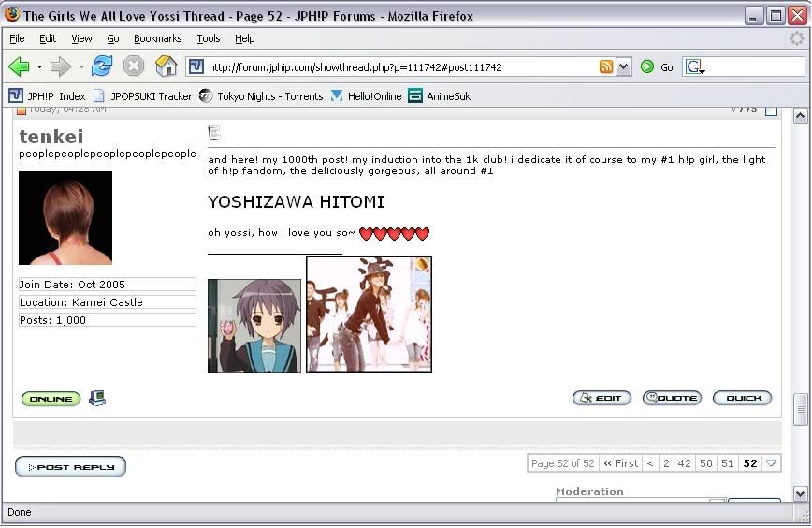
Task: Open the Bookmarks menu
Action: click(x=157, y=38)
